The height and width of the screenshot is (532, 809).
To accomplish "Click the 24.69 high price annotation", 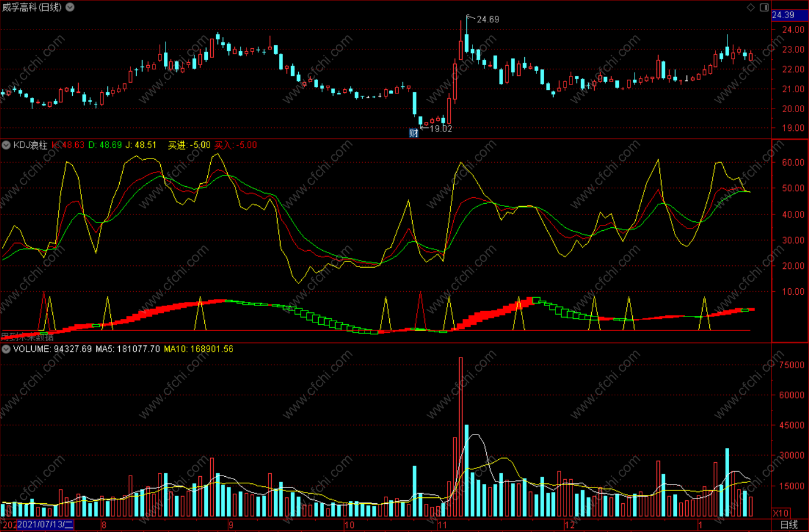I will pyautogui.click(x=488, y=19).
